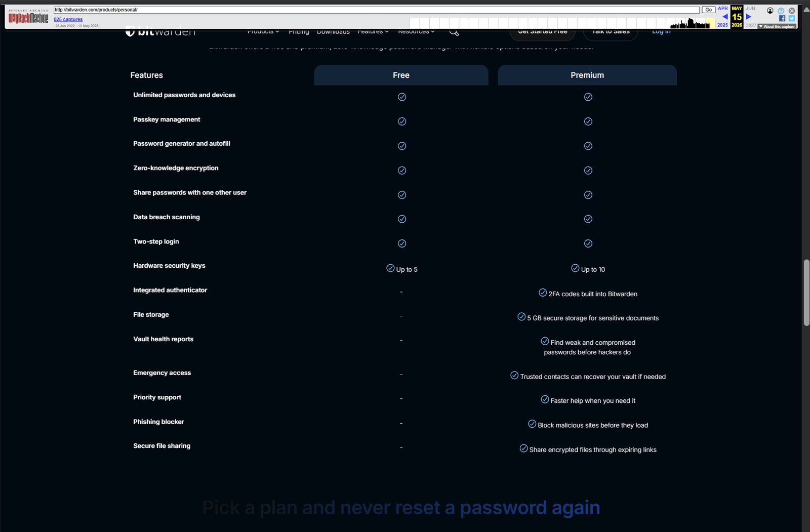Go to the previous capture arrow
The height and width of the screenshot is (532, 810).
coord(725,17)
